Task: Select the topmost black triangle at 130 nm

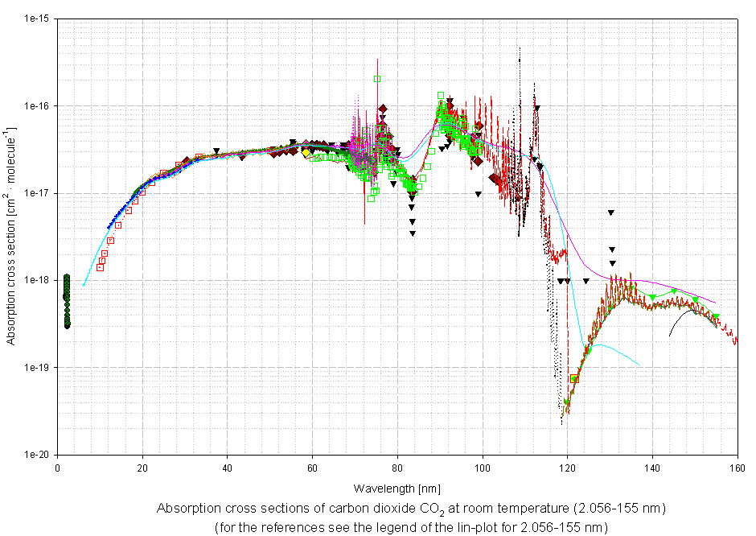Action: 611,212
